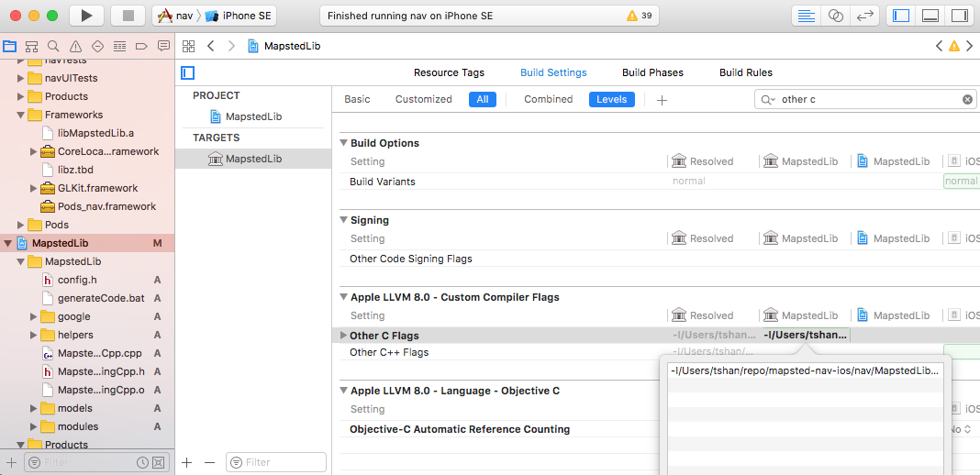
Task: Select config.h in the file navigator
Action: click(77, 280)
